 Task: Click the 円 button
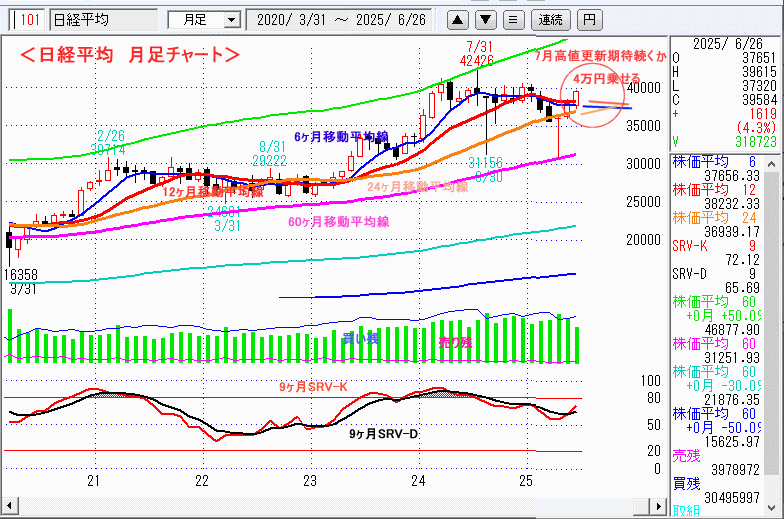pyautogui.click(x=590, y=20)
